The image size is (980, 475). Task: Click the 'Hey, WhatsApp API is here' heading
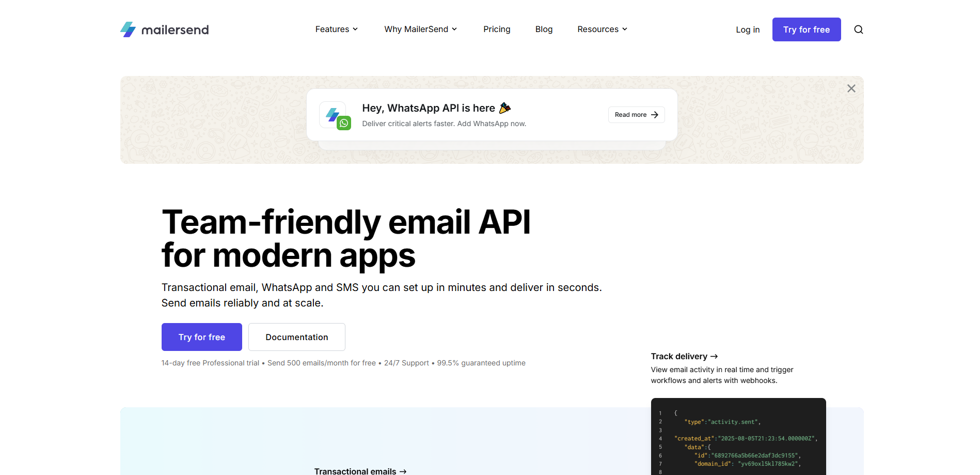point(436,108)
